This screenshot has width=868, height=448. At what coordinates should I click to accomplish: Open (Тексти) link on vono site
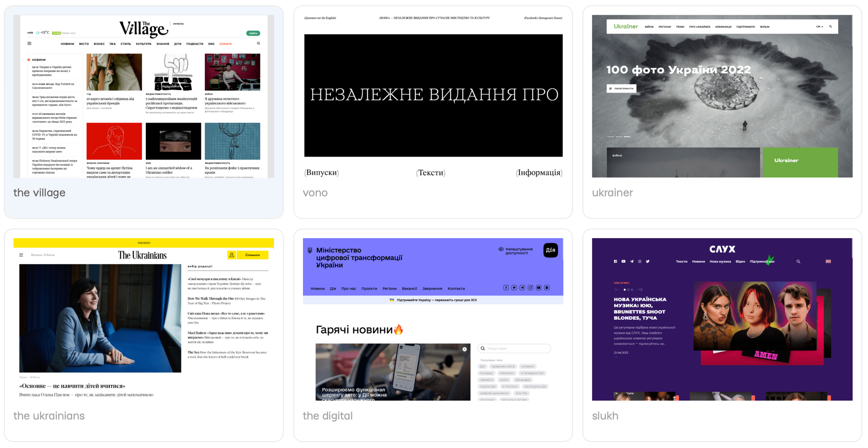coord(431,173)
